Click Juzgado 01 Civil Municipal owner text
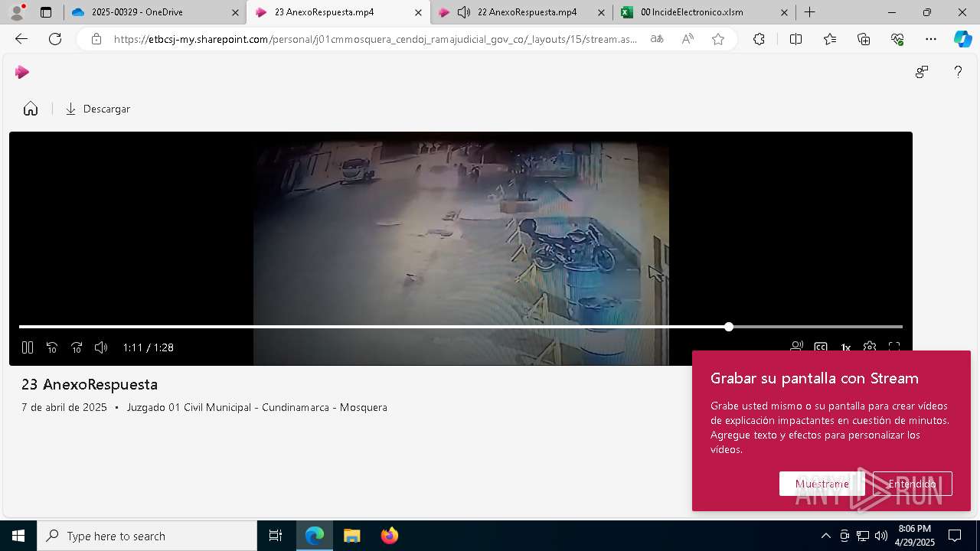980x551 pixels. (x=257, y=407)
